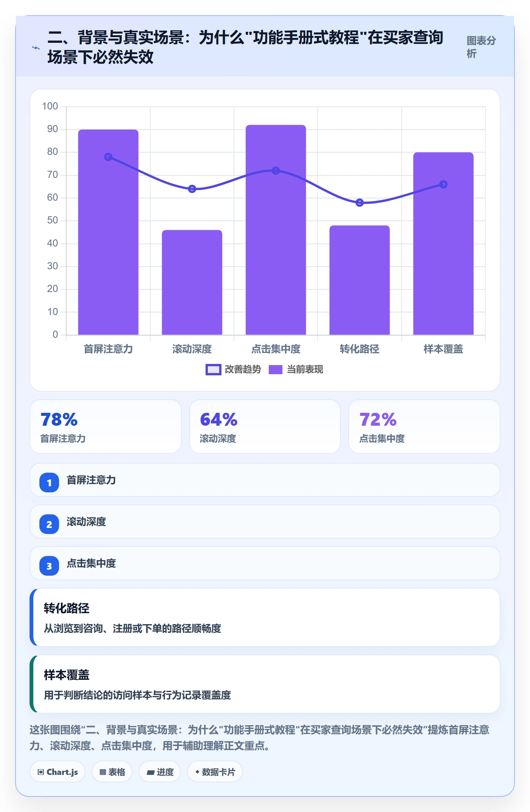Viewport: 530px width, 812px height.
Task: Click the 图表分析 label in the header
Action: (x=481, y=47)
